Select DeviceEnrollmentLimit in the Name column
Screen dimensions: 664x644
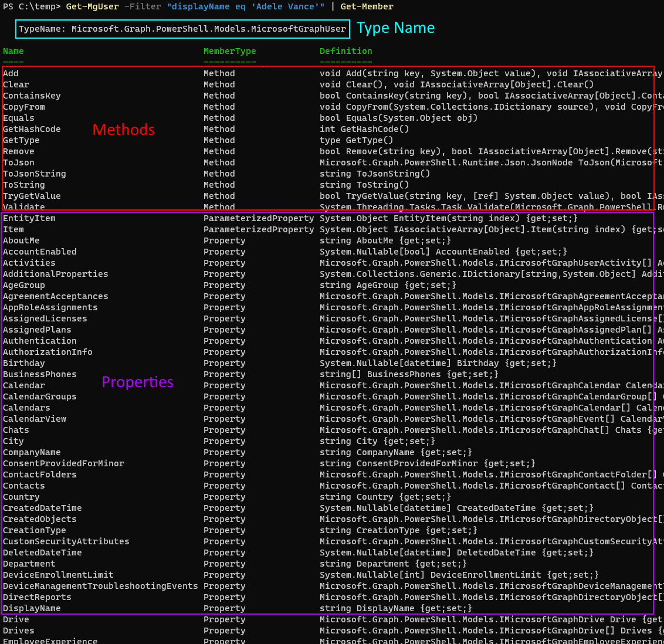pos(58,575)
